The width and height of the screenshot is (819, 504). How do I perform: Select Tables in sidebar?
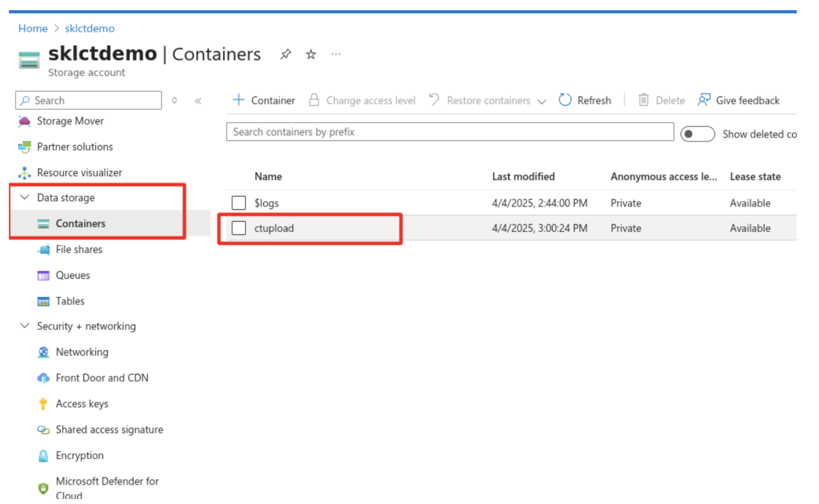[70, 301]
